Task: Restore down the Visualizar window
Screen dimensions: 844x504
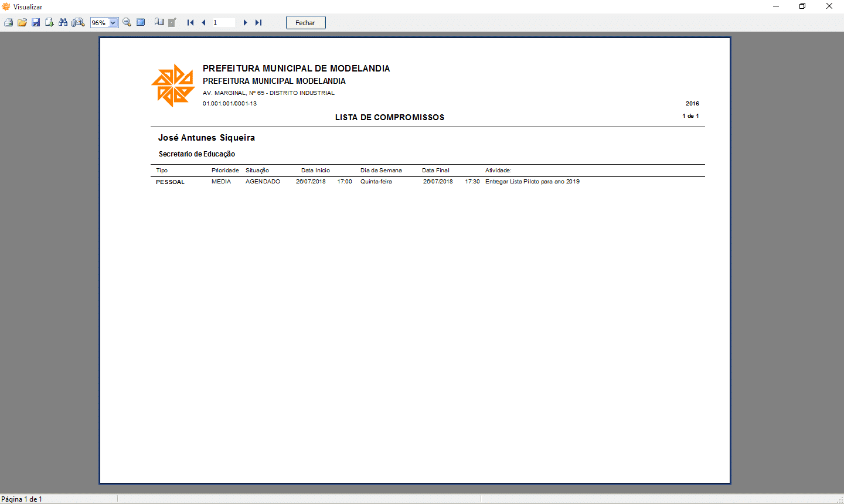Action: tap(802, 6)
